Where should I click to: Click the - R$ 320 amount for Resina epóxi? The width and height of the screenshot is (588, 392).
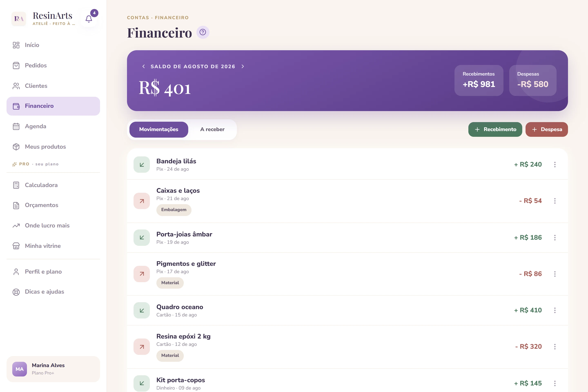coord(529,347)
